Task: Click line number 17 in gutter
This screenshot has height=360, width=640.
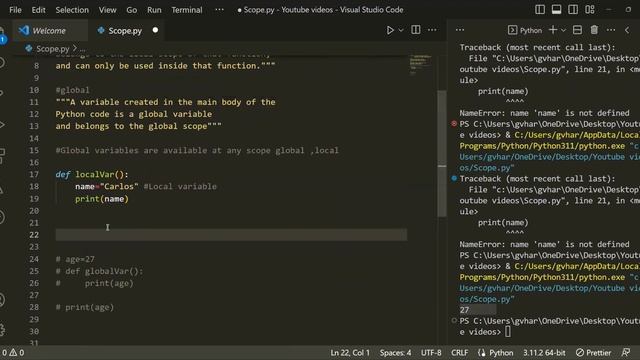Action: [x=34, y=175]
